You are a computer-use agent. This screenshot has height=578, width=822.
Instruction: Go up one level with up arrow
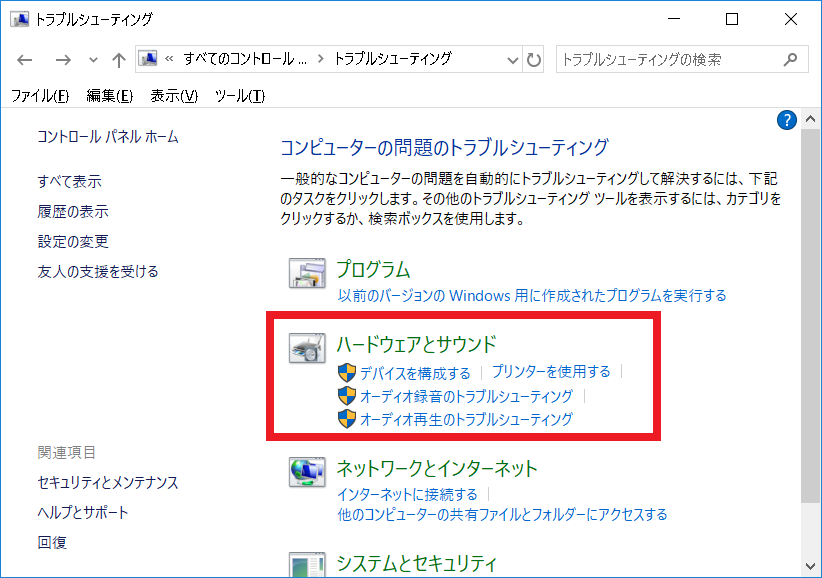point(119,60)
